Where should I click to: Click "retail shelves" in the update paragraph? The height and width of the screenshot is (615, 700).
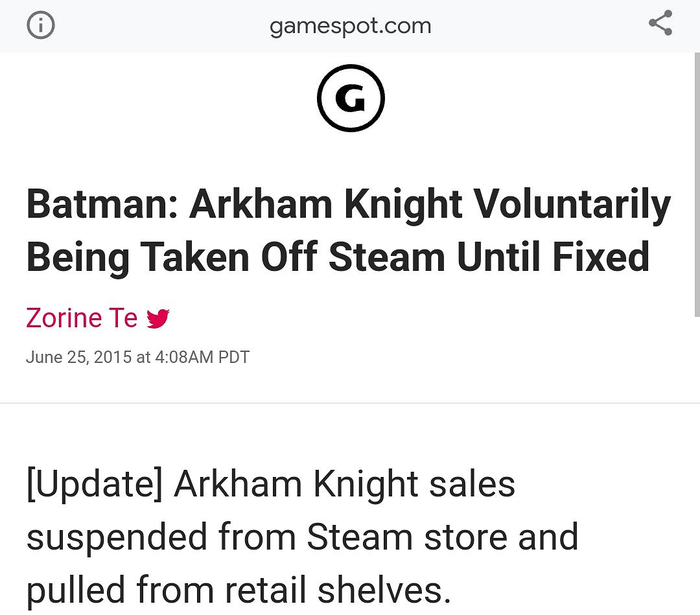tap(337, 590)
